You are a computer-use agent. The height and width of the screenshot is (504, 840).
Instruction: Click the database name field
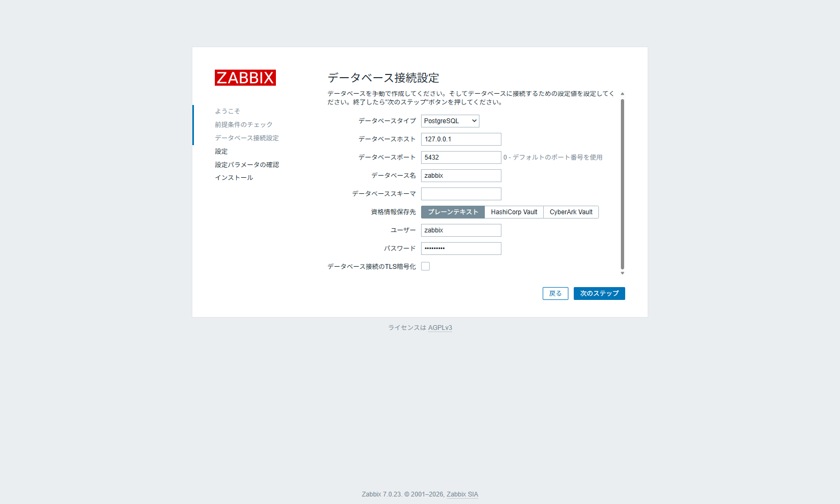461,176
